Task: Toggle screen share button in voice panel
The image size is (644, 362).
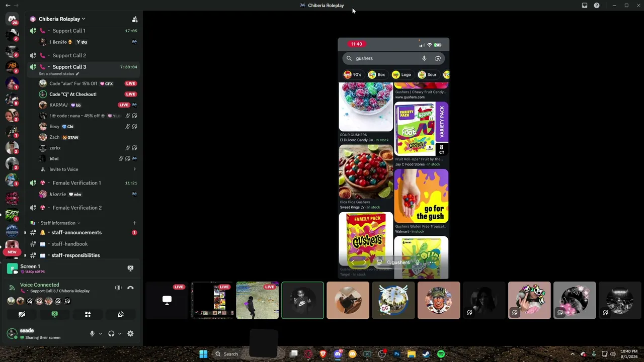Action: 54,314
